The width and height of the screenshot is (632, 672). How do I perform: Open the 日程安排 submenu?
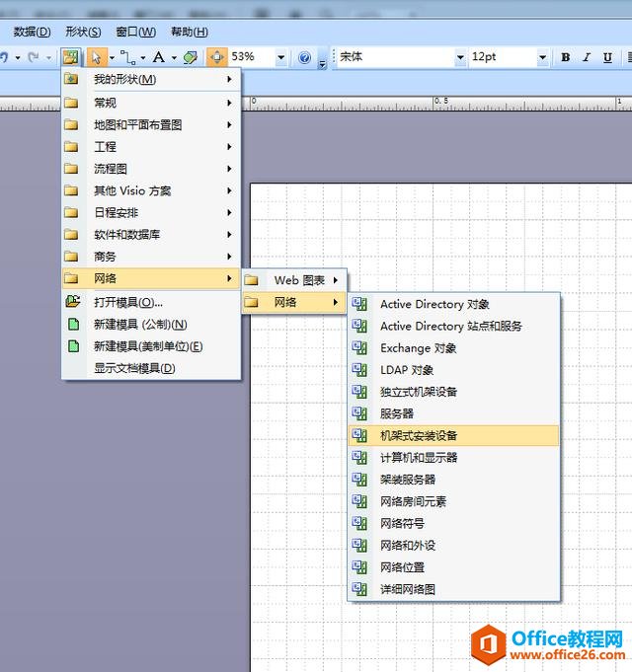[x=151, y=212]
